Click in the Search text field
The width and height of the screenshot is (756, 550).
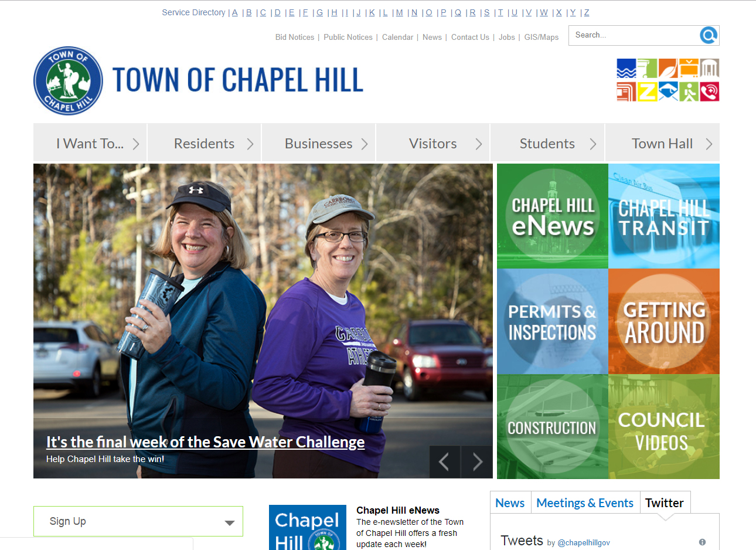634,35
